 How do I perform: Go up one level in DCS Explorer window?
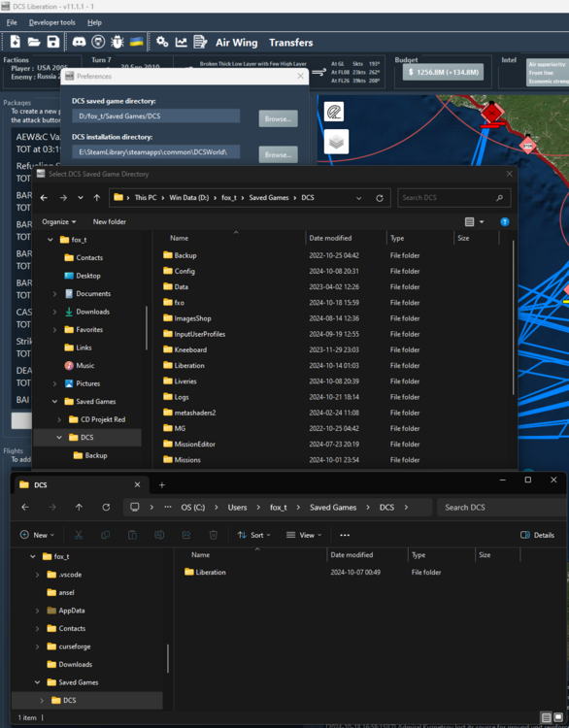click(79, 507)
